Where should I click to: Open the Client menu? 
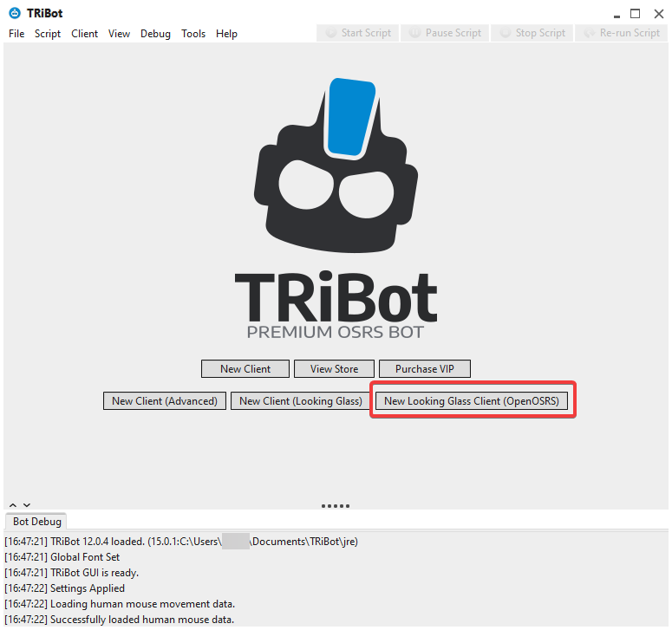[x=84, y=34]
